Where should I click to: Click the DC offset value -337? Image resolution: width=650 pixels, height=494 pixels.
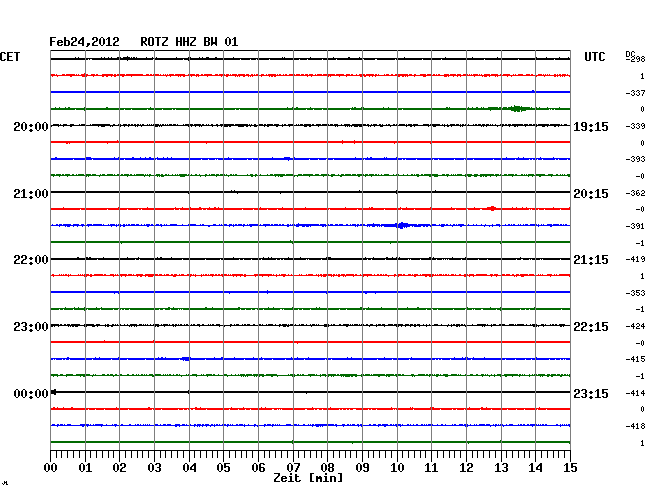[635, 93]
